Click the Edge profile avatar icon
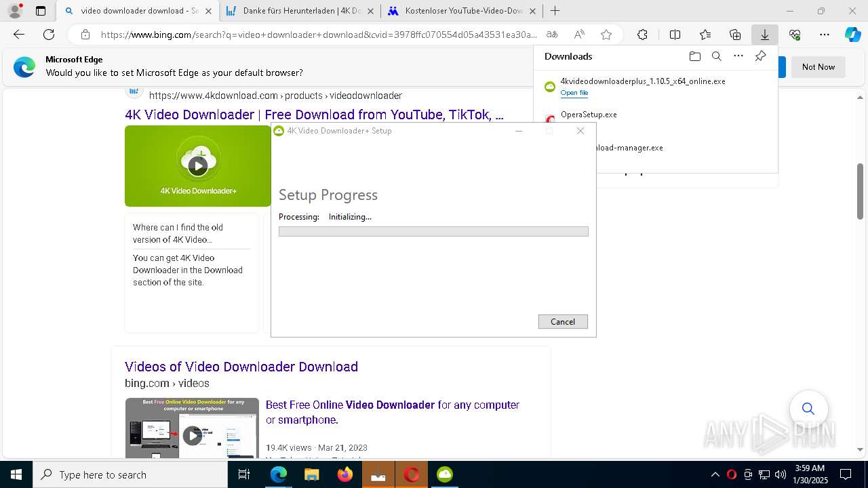868x488 pixels. tap(15, 11)
